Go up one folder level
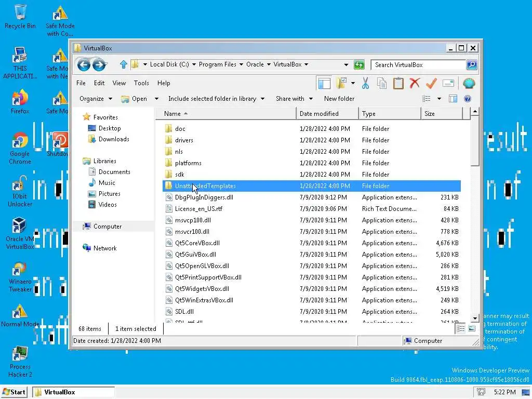The width and height of the screenshot is (532, 399). click(123, 64)
